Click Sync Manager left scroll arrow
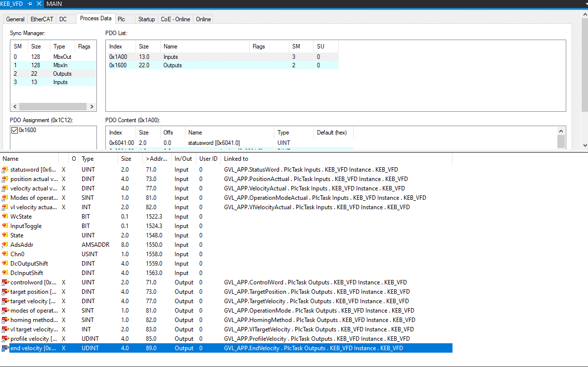The height and width of the screenshot is (367, 588). tap(15, 106)
